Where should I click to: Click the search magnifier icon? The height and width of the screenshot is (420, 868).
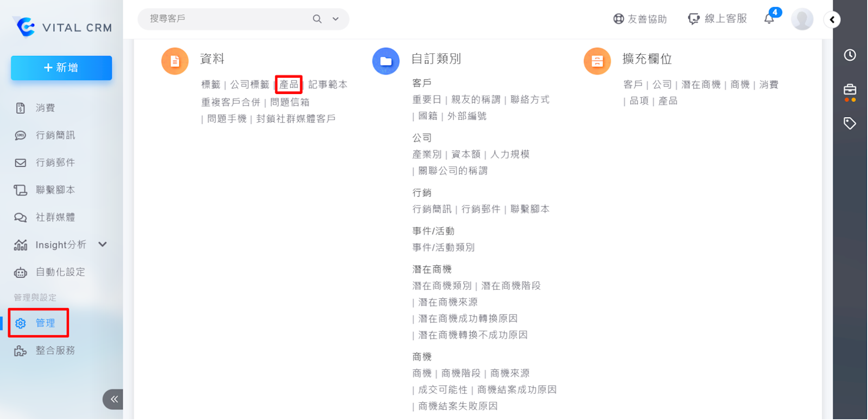[x=317, y=19]
